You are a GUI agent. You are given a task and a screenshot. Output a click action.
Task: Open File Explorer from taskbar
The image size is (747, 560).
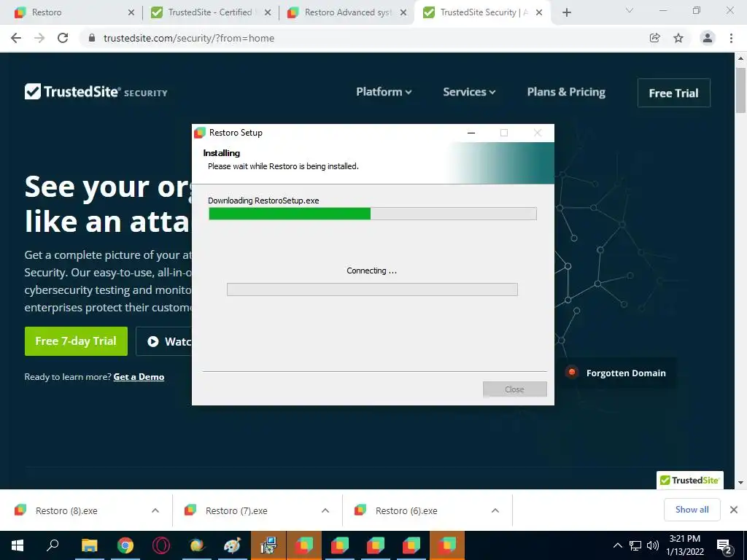pyautogui.click(x=89, y=545)
